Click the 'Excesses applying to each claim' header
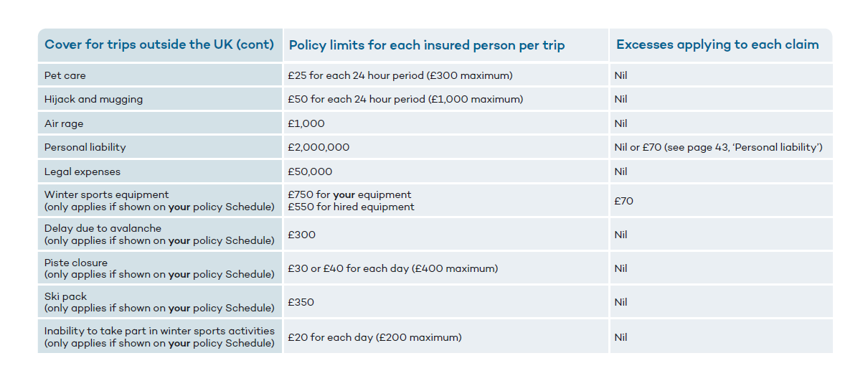This screenshot has width=868, height=381. click(x=717, y=44)
